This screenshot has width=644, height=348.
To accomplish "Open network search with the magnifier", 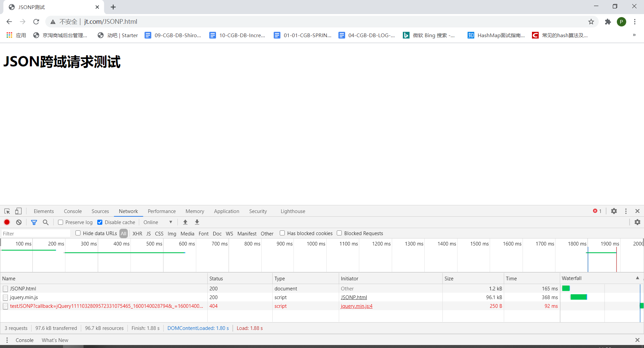I will click(x=46, y=222).
